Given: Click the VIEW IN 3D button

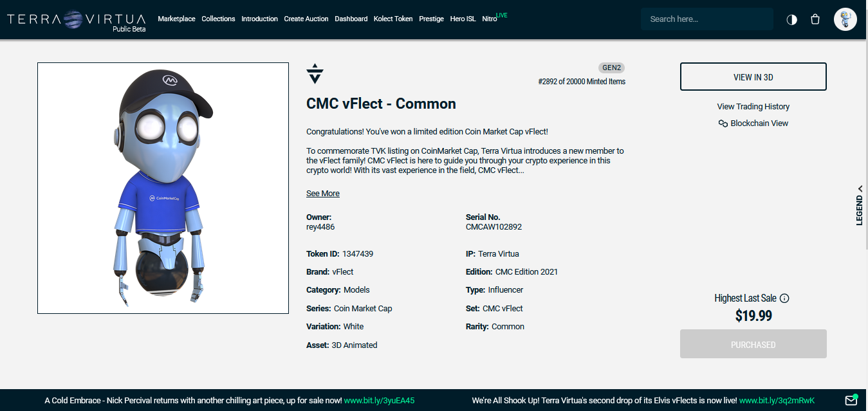Looking at the screenshot, I should tap(753, 77).
